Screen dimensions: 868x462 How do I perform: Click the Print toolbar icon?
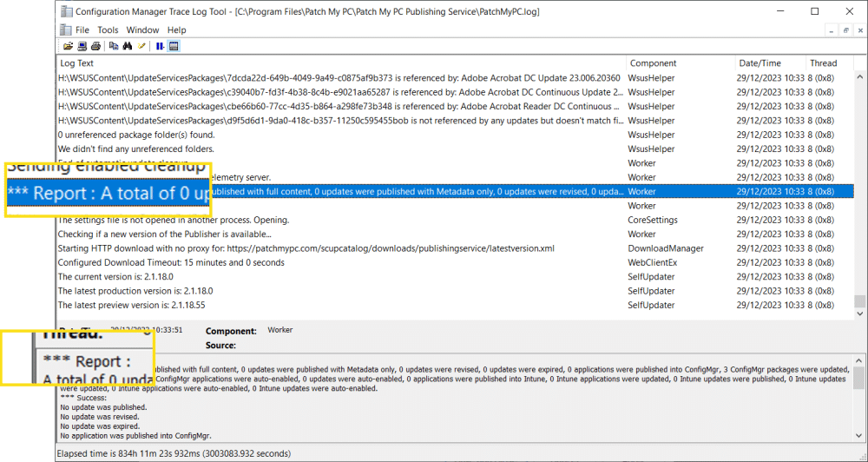pos(95,47)
